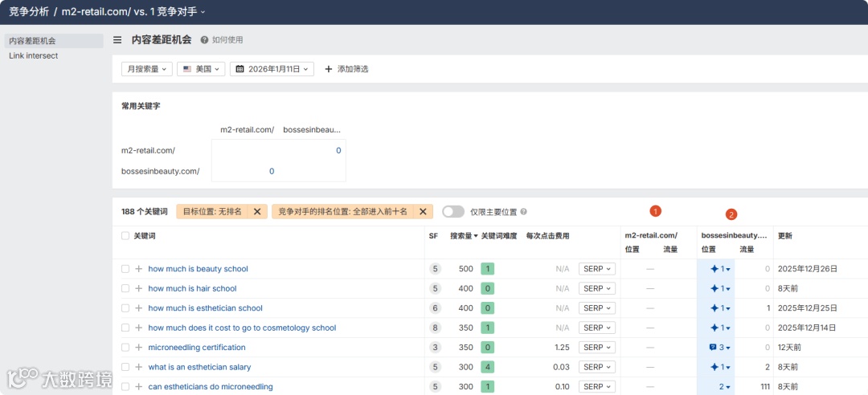Open keyword link 'can estheticians do microneedling'
Image resolution: width=868 pixels, height=395 pixels.
211,387
